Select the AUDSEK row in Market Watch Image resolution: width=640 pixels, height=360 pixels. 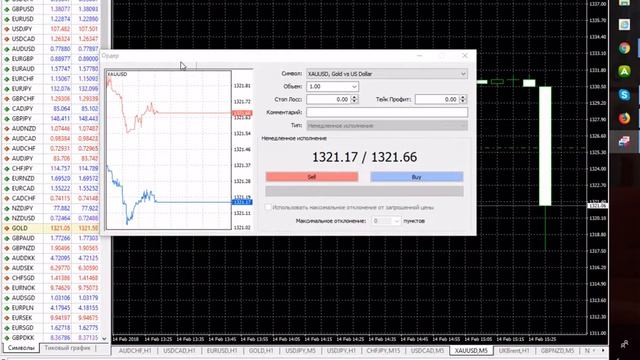tap(51, 268)
